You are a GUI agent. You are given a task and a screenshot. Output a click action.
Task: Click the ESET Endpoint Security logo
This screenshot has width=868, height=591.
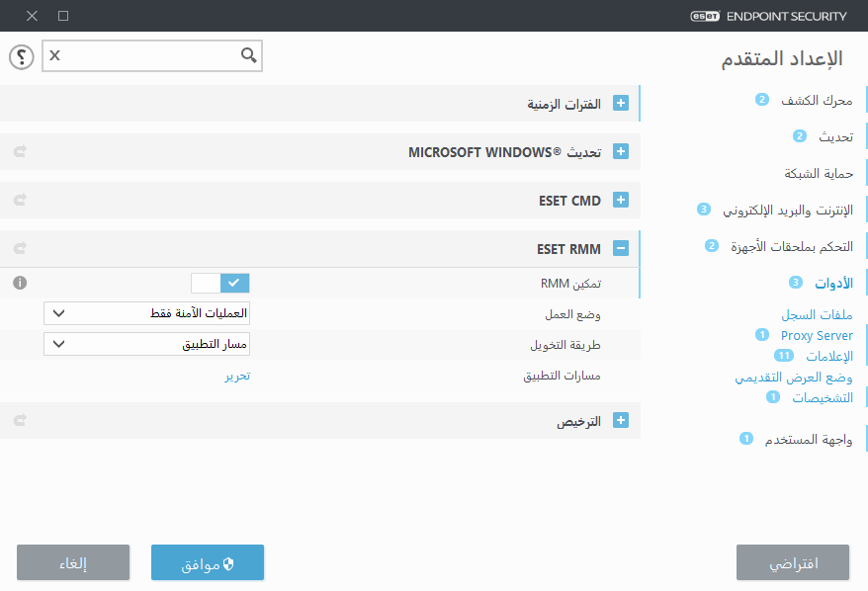(768, 16)
